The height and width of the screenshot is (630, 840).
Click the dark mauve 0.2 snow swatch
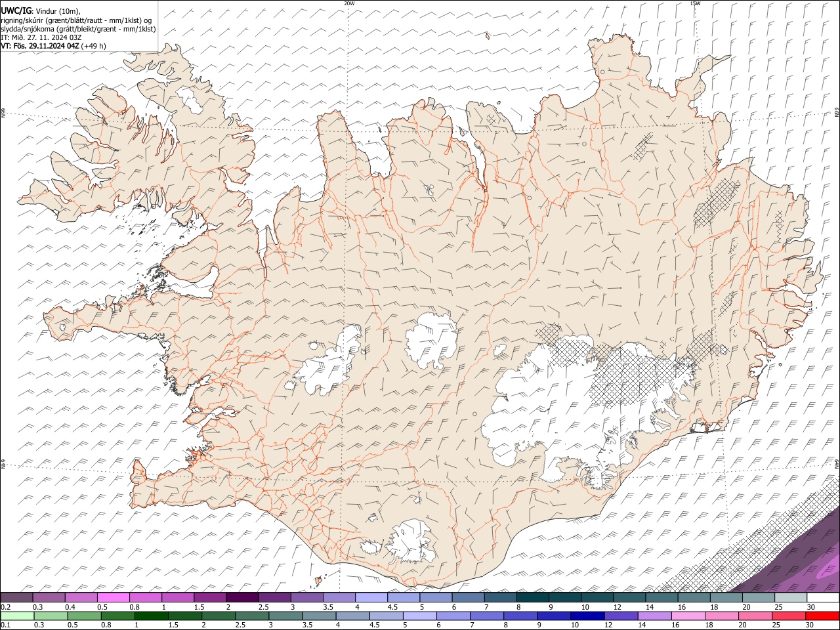pos(16,598)
